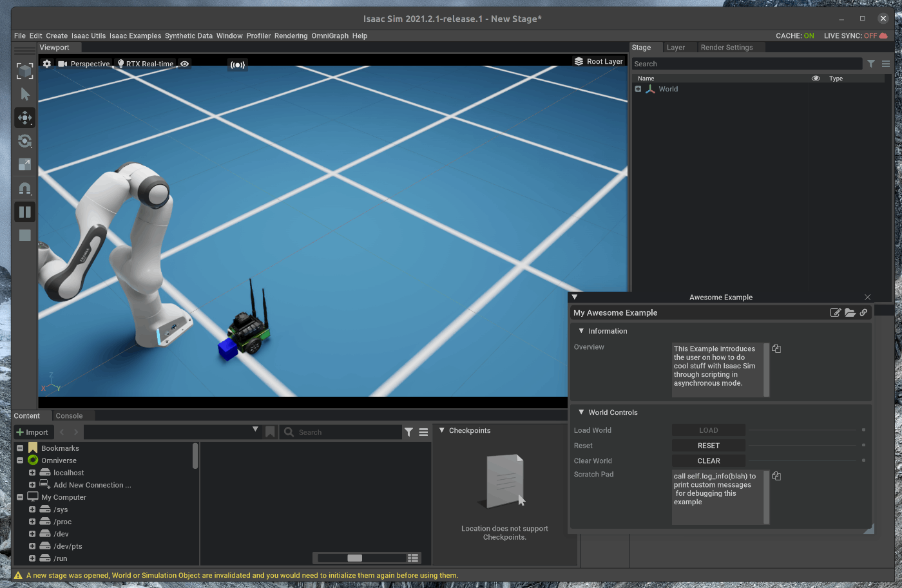Click the LOAD world button

(709, 430)
